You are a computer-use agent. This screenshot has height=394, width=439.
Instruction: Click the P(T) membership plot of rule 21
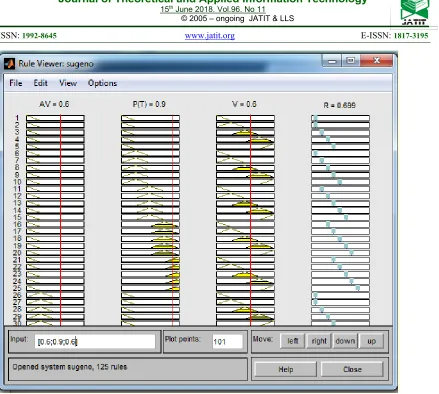(150, 260)
